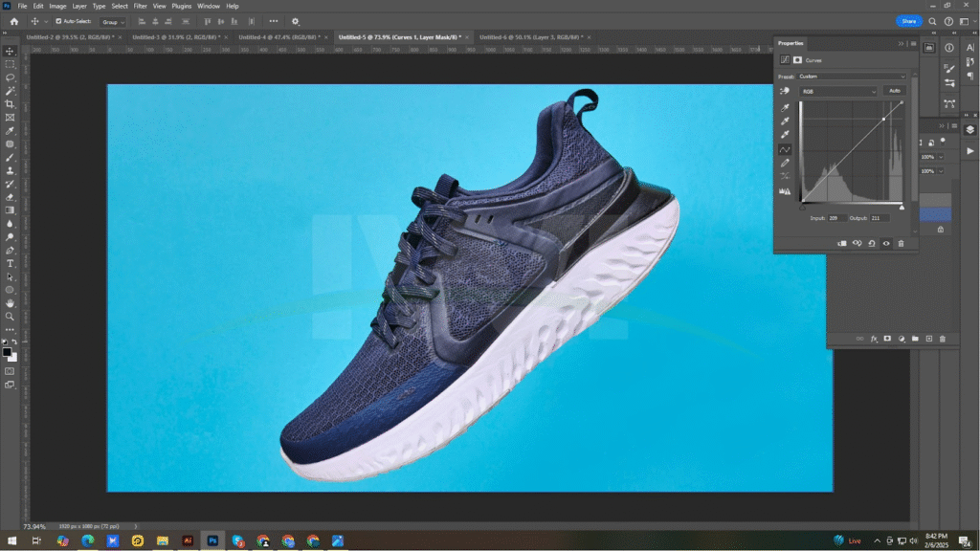Screen dimensions: 980x551
Task: Select the Zoom tool
Action: point(10,317)
